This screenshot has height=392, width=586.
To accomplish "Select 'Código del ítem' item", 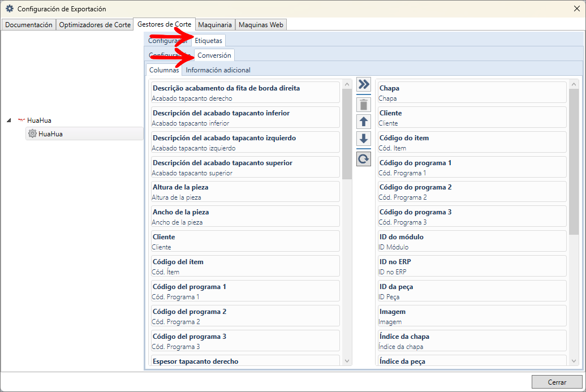I will point(245,266).
